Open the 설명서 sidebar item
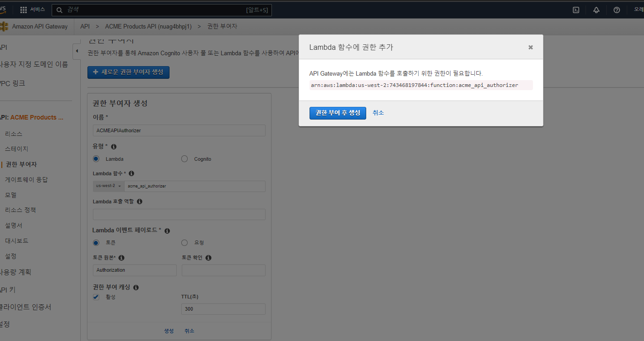 (x=14, y=226)
